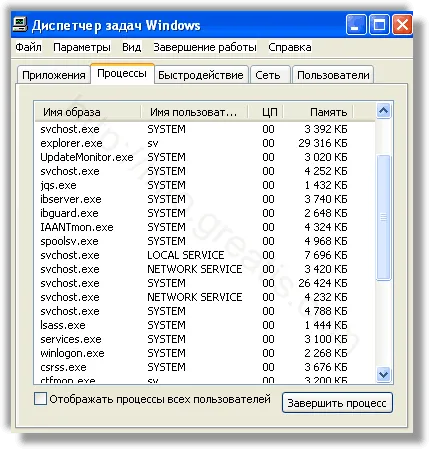Minimize the Task Manager window

tap(356, 25)
